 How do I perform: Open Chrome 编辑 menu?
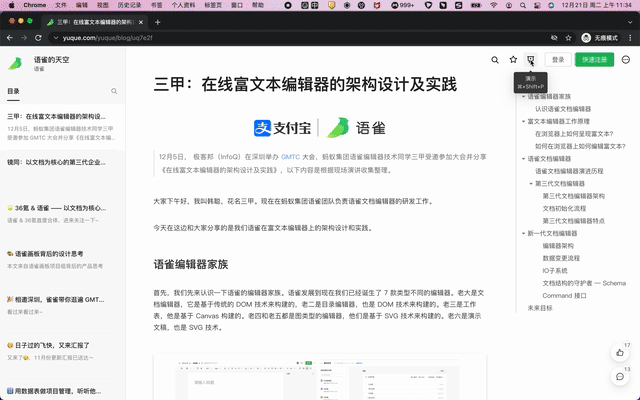pyautogui.click(x=82, y=5)
